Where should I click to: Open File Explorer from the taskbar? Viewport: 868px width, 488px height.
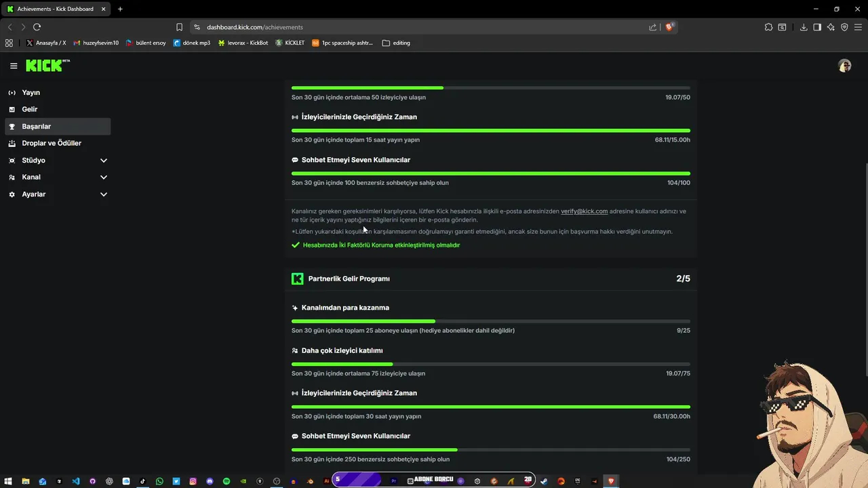26,481
